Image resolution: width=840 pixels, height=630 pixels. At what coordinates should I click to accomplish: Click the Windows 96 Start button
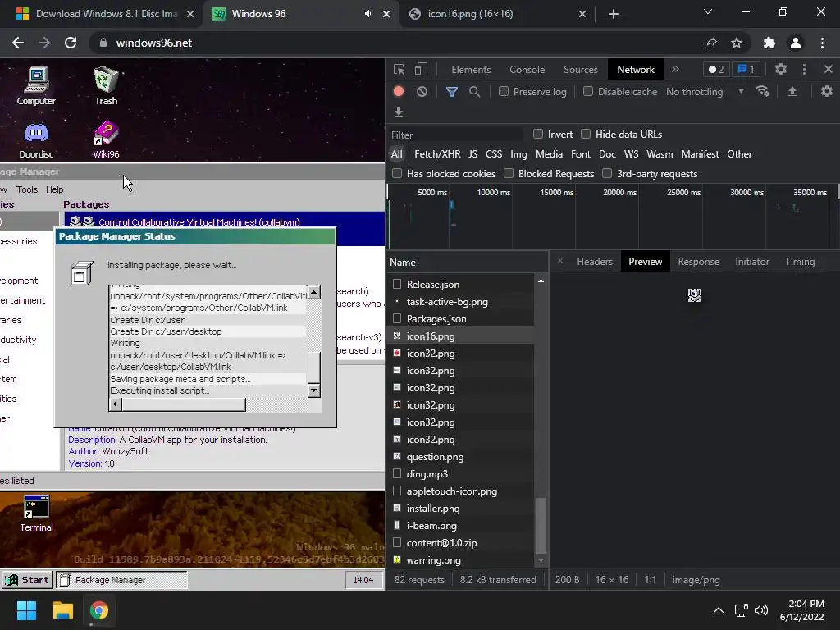tap(27, 580)
